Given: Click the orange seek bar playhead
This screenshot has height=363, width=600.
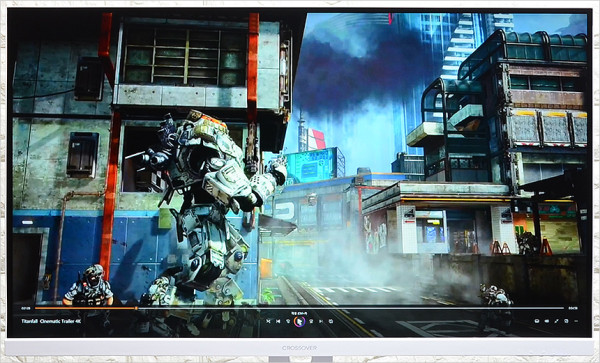Looking at the screenshot, I should click(x=136, y=308).
